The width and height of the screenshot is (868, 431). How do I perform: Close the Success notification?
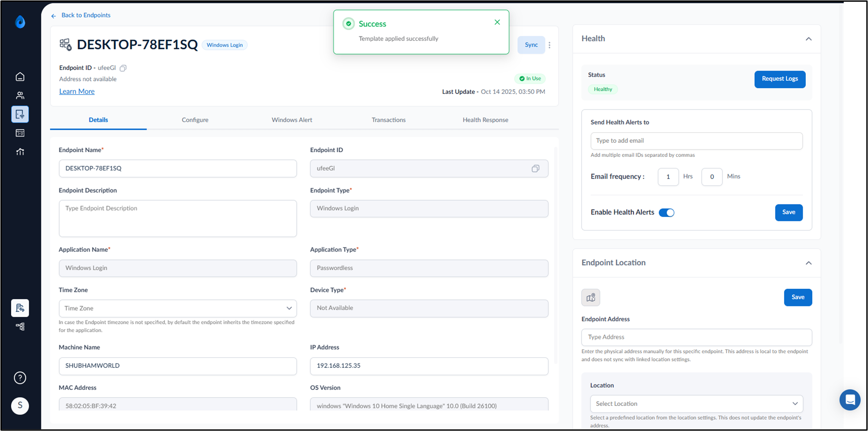pos(497,22)
